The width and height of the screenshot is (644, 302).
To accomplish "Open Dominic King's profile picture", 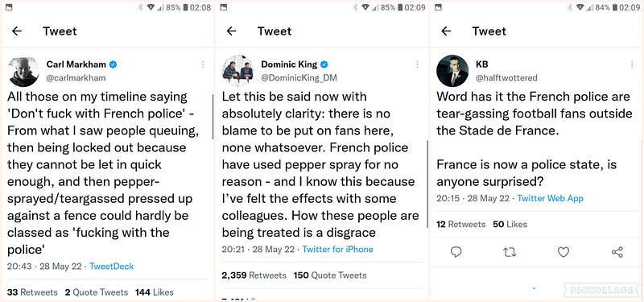I will 238,71.
